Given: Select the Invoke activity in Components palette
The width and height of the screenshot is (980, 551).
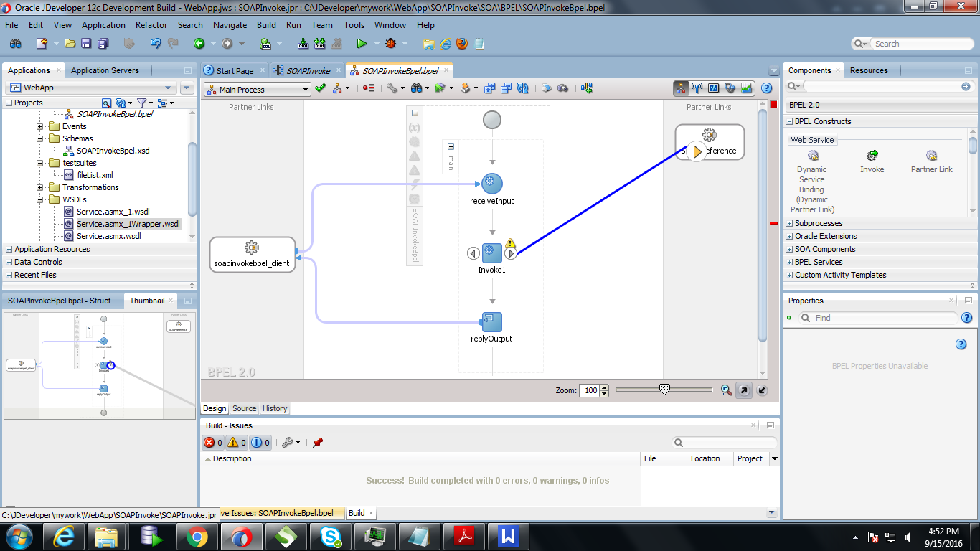Looking at the screenshot, I should point(872,159).
